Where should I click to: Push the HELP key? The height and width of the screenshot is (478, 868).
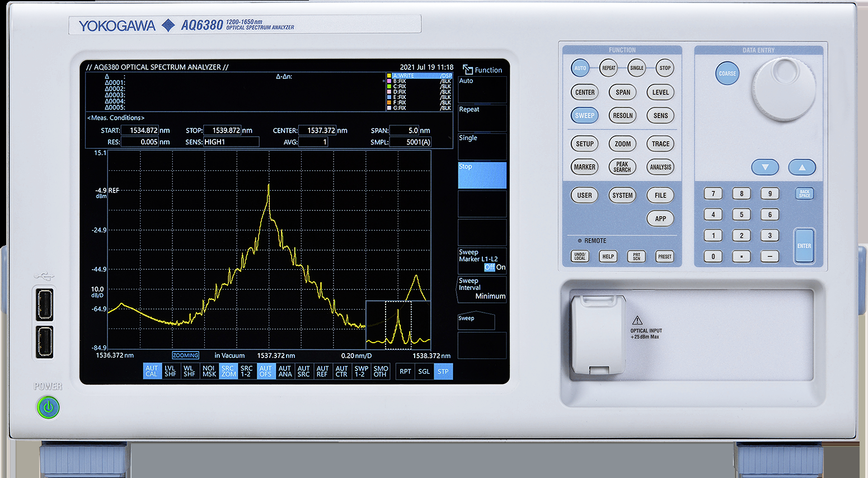(608, 256)
